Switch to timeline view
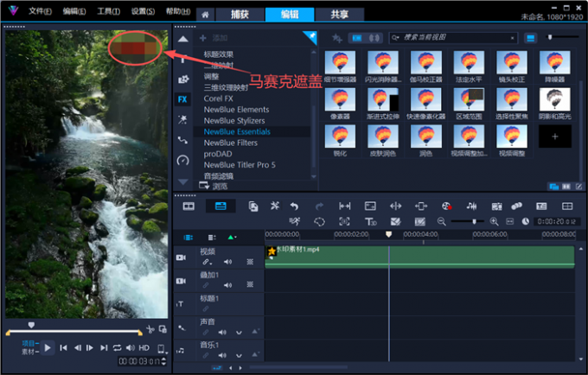Viewport: 588px width, 375px height. click(x=220, y=206)
